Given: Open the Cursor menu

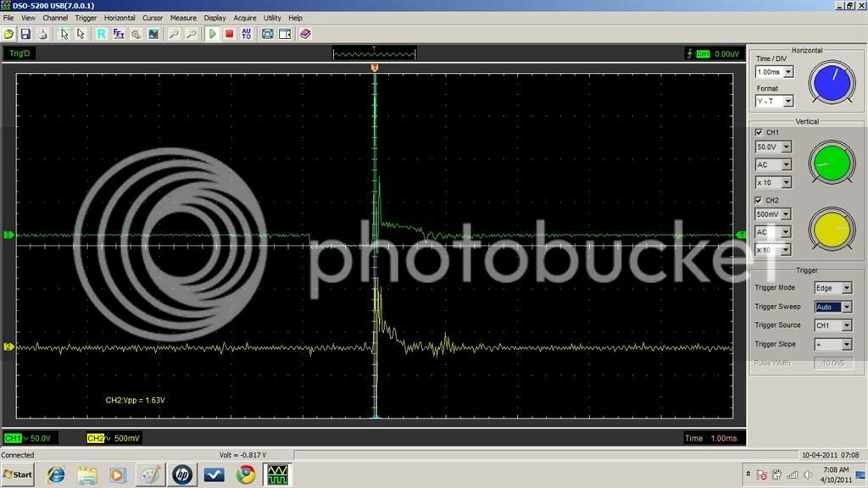Looking at the screenshot, I should pyautogui.click(x=153, y=18).
